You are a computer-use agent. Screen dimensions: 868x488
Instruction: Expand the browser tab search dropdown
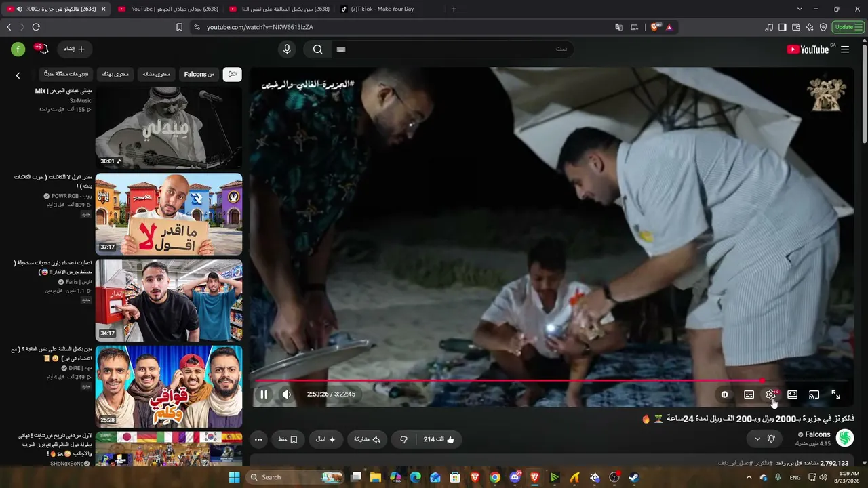click(x=800, y=9)
